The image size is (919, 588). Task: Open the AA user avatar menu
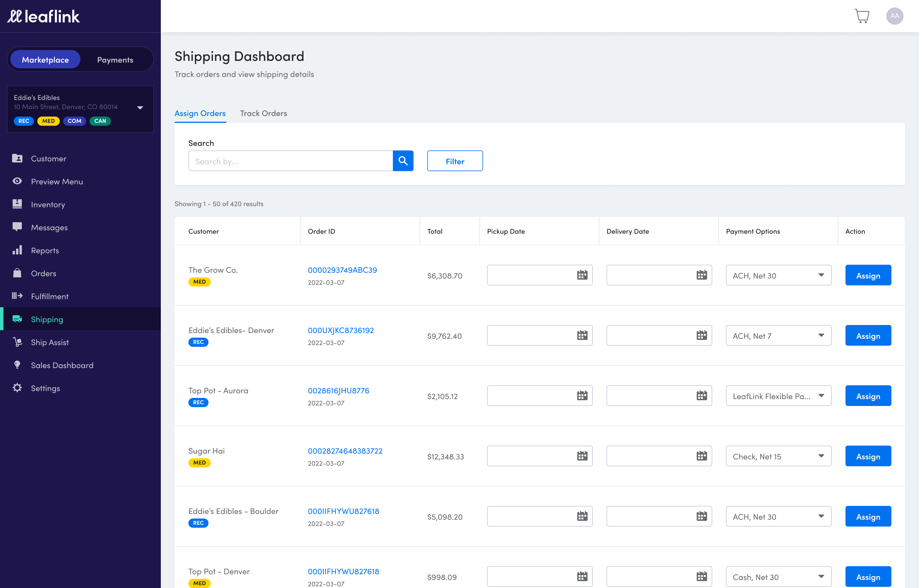[x=894, y=16]
